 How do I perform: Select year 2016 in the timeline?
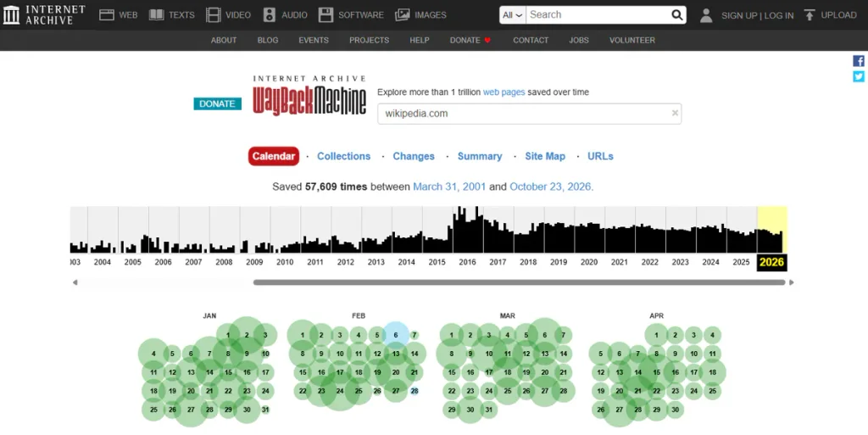click(468, 262)
